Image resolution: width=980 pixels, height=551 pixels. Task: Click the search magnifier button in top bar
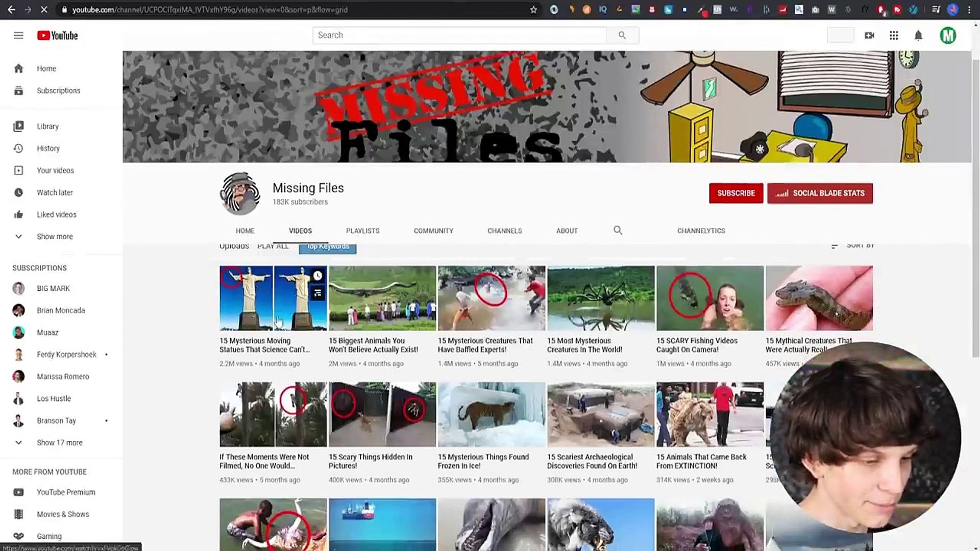(622, 35)
